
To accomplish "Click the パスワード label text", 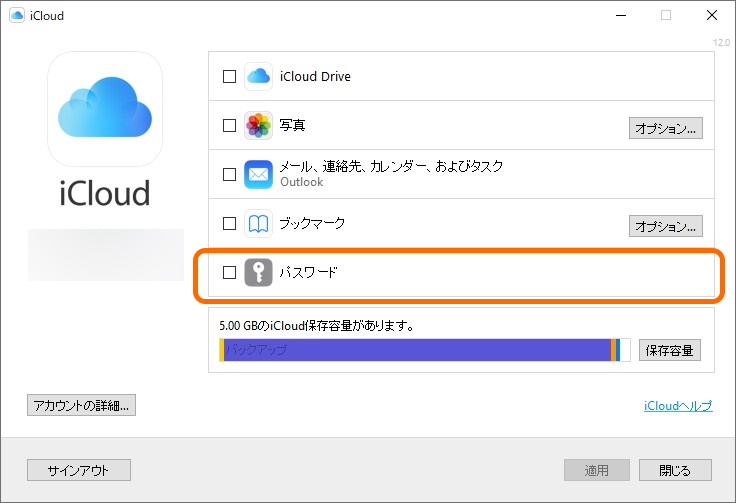I will [308, 272].
